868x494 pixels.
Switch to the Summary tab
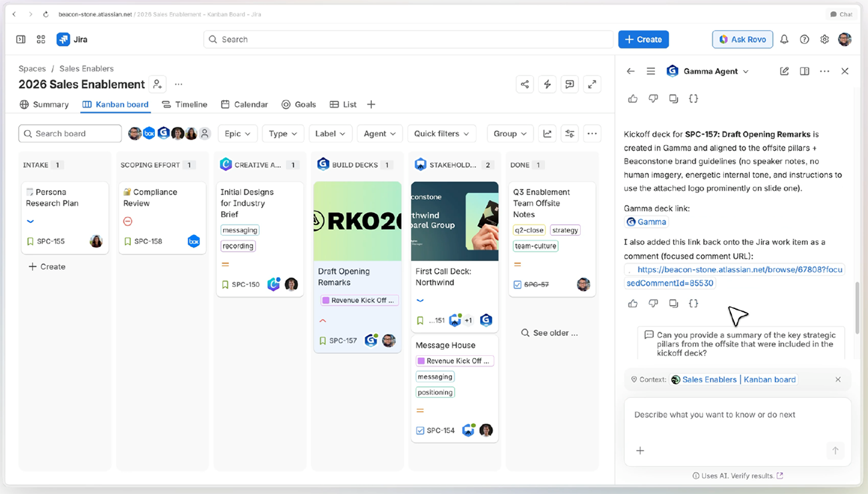pos(44,104)
